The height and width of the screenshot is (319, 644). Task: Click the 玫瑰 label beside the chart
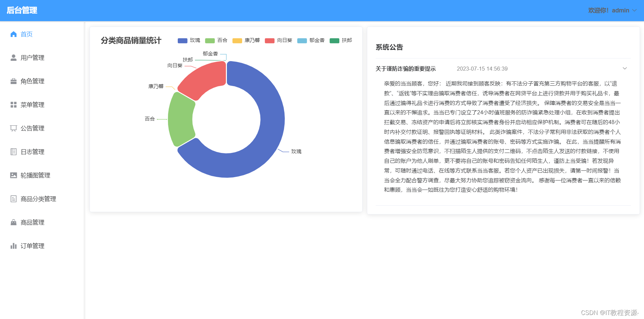click(296, 152)
